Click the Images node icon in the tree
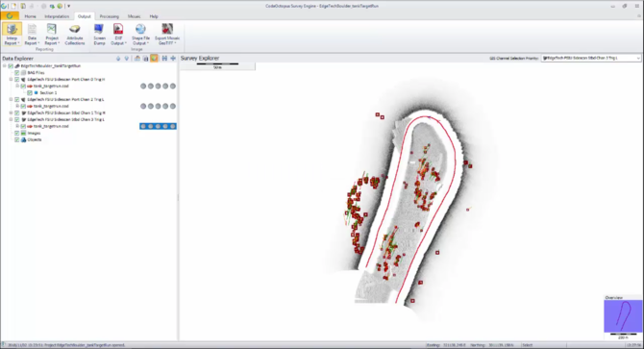The height and width of the screenshot is (349, 644). (x=23, y=133)
